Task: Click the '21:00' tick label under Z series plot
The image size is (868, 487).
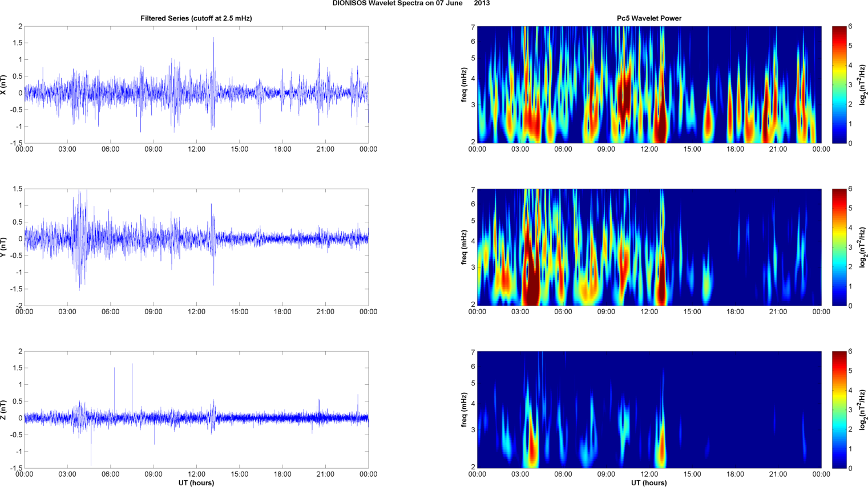Action: coord(325,474)
